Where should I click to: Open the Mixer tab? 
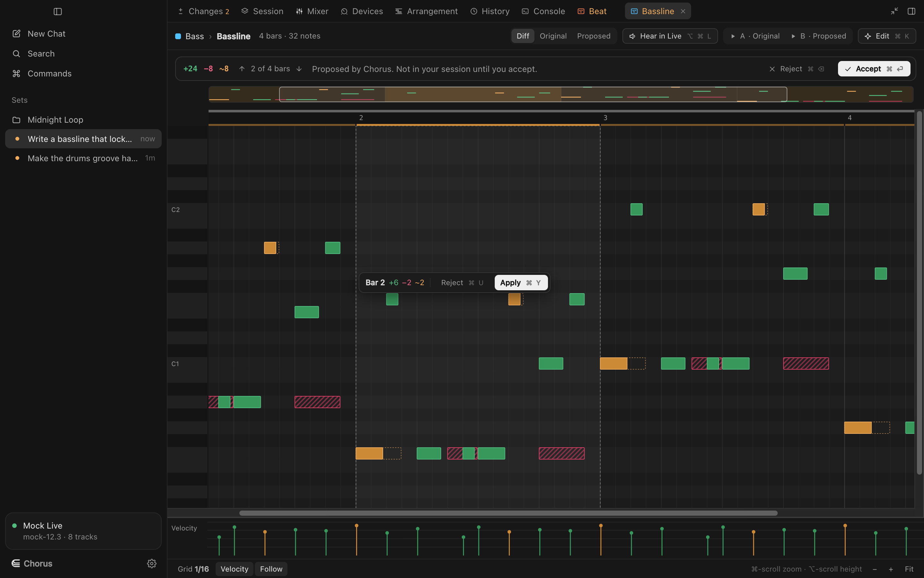312,12
